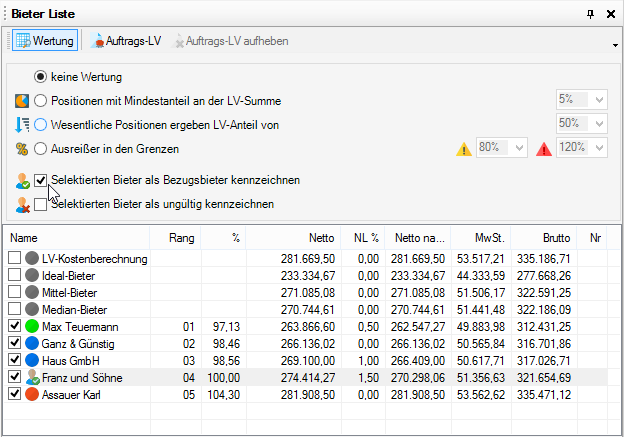Open the 50% dropdown
Screen dimensions: 624x437
[599, 124]
